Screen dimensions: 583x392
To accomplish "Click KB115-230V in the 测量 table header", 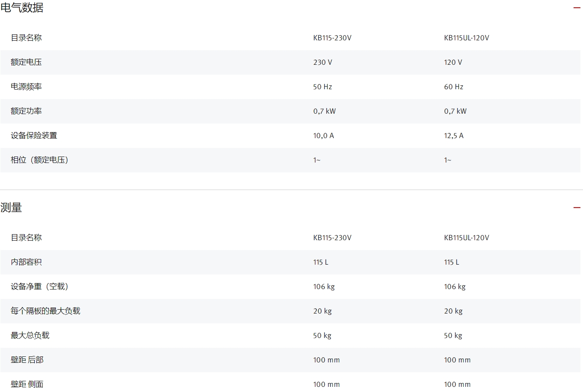I will [332, 238].
